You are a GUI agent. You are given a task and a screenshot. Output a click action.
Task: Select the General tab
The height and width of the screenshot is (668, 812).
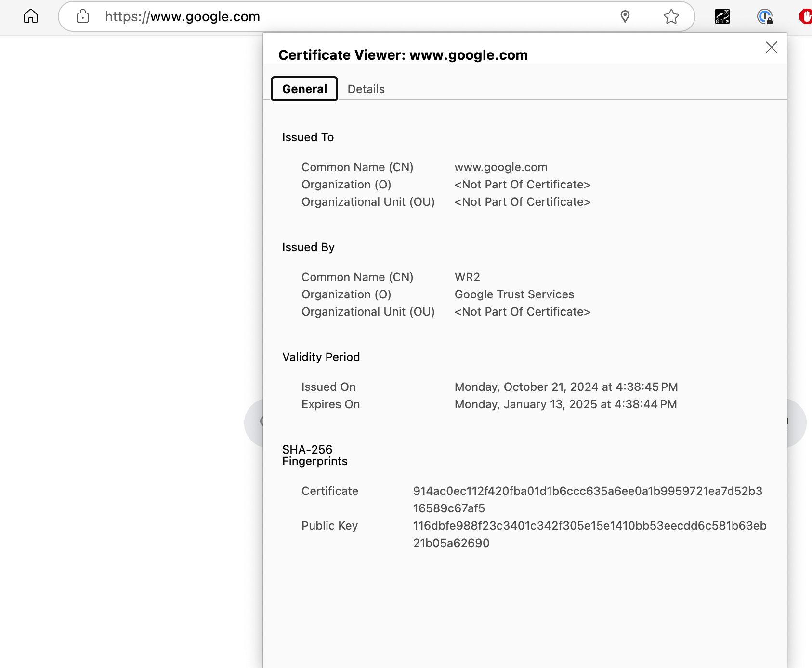tap(304, 89)
